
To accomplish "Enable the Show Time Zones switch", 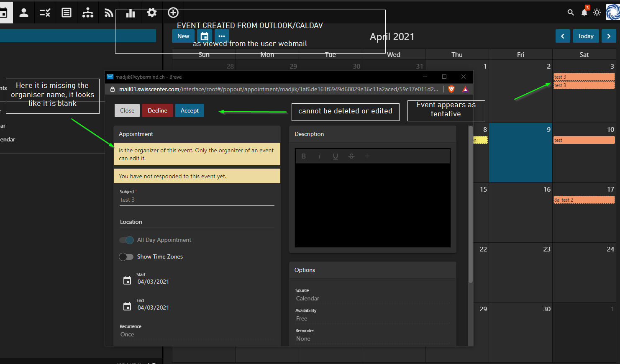I will click(x=126, y=257).
